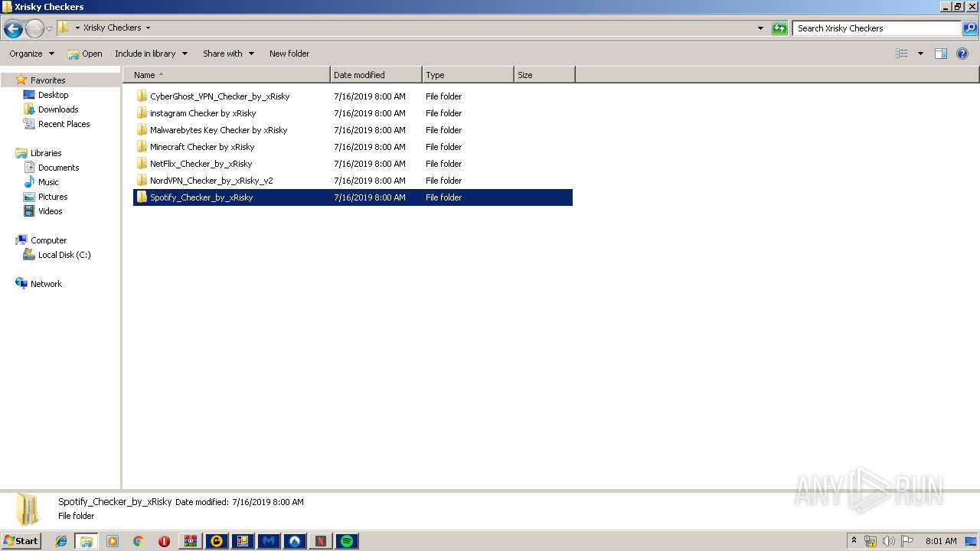The image size is (980, 551).
Task: Open the Videos library
Action: pyautogui.click(x=51, y=211)
